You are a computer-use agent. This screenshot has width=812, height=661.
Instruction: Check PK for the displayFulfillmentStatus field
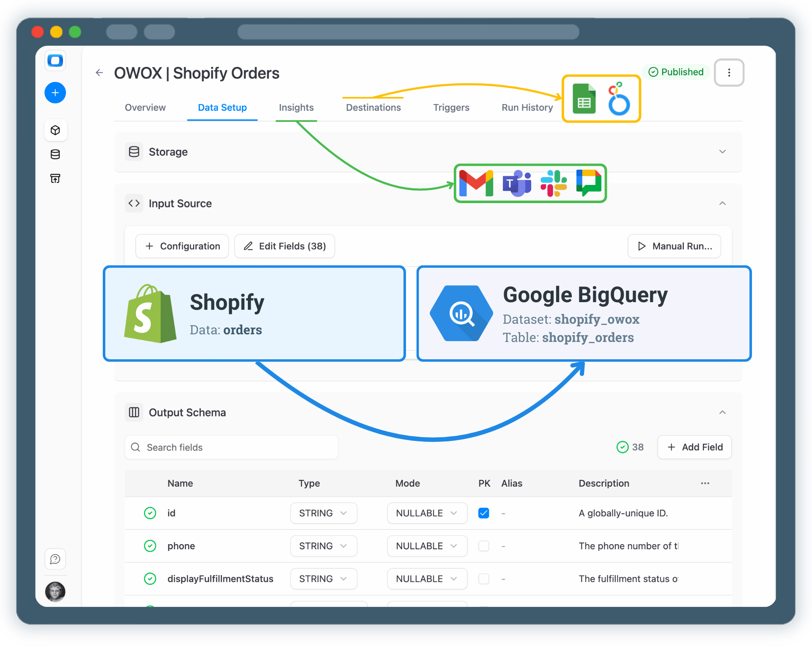(484, 578)
